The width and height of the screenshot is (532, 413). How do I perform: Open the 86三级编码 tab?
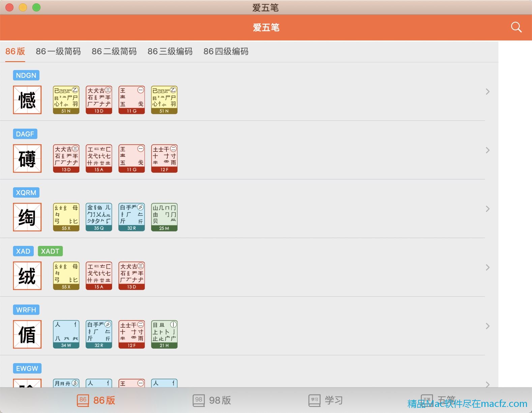coord(170,51)
